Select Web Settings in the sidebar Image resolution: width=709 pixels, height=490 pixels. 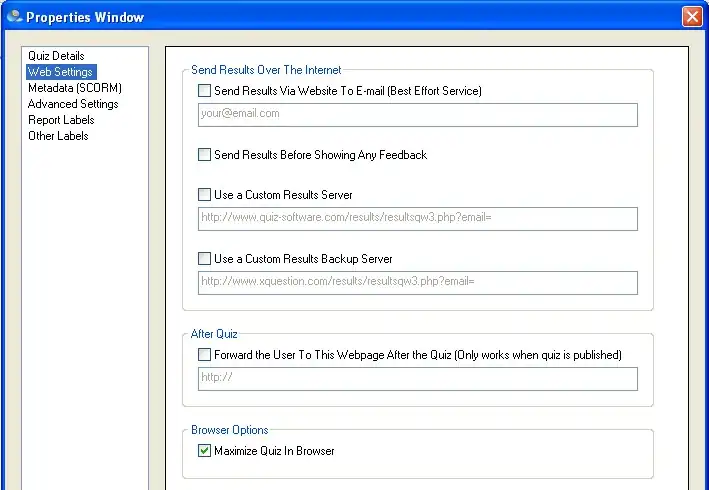point(60,72)
